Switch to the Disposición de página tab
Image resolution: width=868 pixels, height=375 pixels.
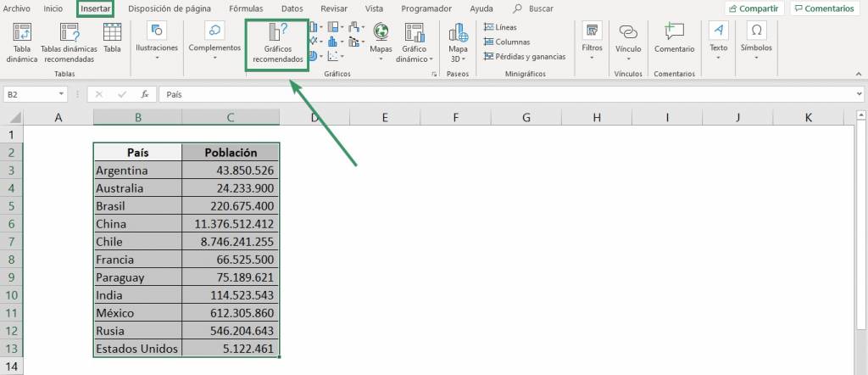[x=170, y=8]
